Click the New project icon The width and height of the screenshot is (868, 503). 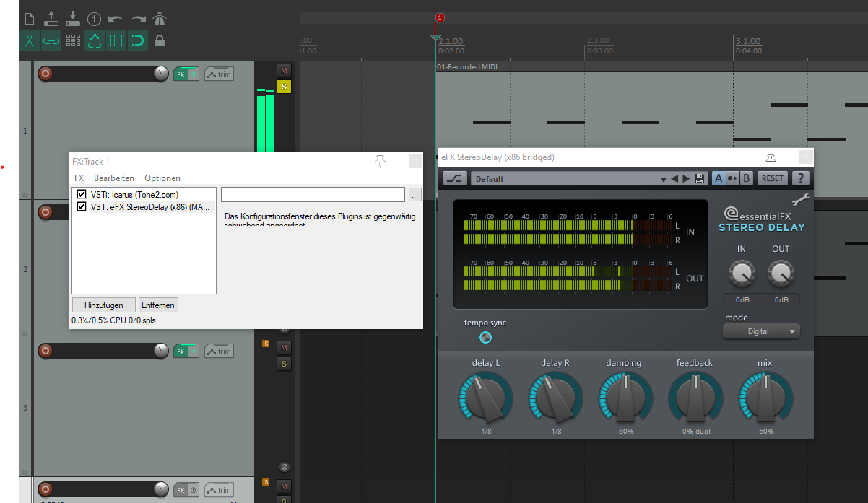point(29,18)
